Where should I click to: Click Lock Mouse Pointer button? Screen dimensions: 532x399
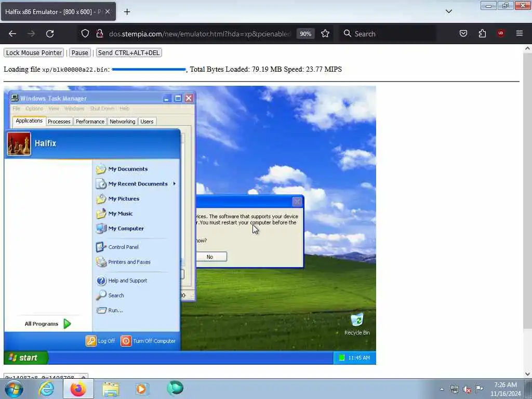[34, 53]
